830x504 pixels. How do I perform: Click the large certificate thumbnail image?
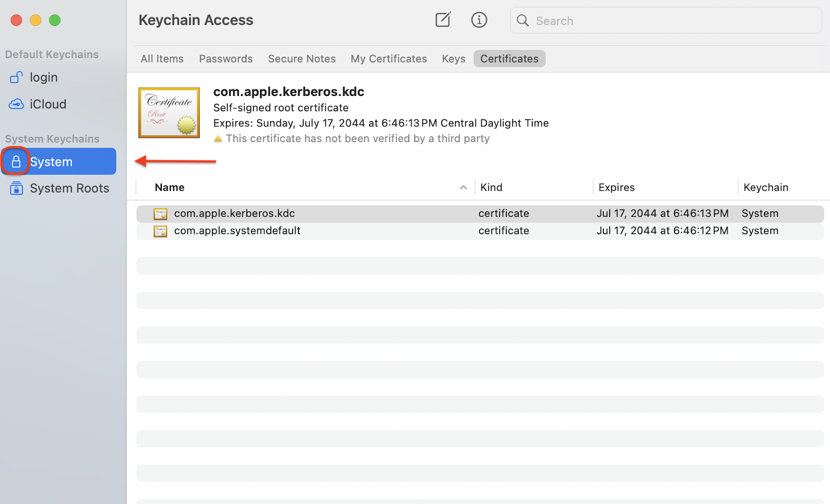169,113
